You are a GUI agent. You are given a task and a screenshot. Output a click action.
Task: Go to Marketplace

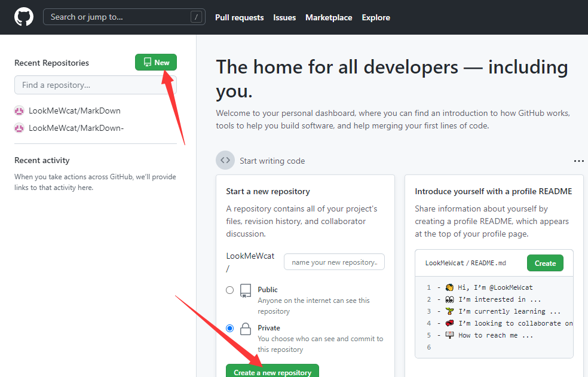pyautogui.click(x=329, y=18)
